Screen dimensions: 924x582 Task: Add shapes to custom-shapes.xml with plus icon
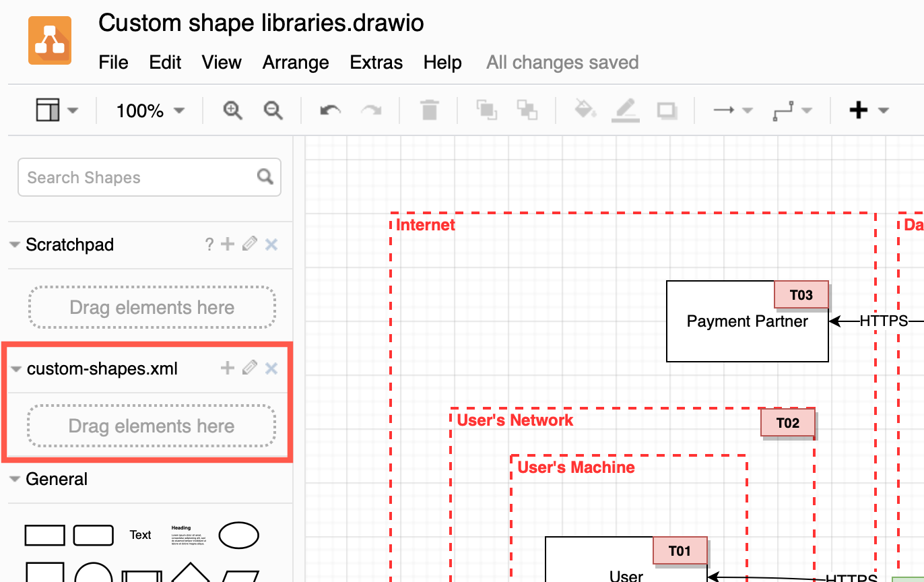tap(227, 368)
